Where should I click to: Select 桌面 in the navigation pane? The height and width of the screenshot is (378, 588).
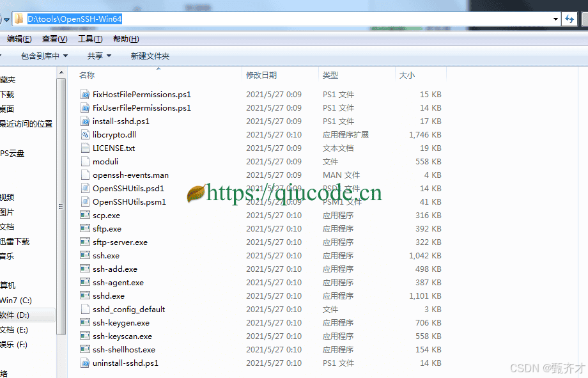pos(7,109)
